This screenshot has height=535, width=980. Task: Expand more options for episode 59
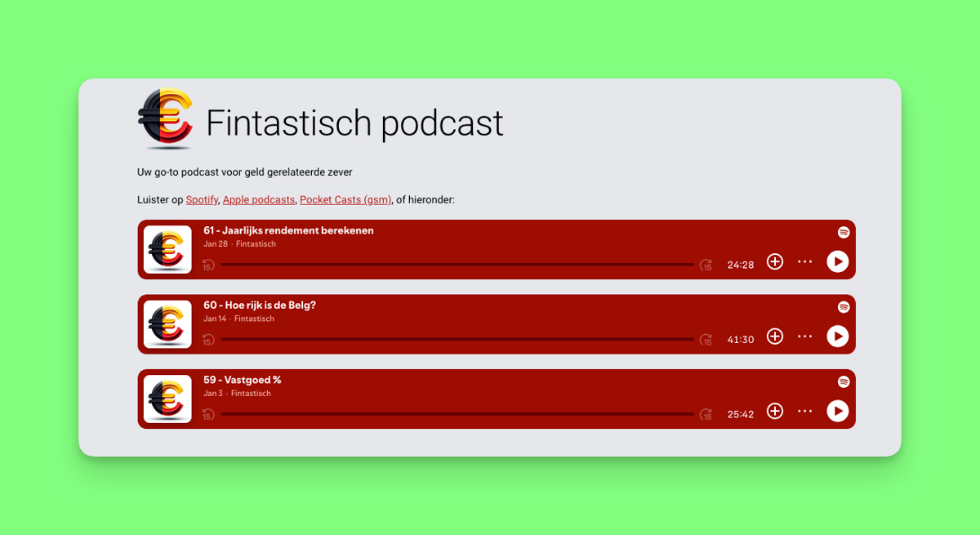click(x=805, y=411)
